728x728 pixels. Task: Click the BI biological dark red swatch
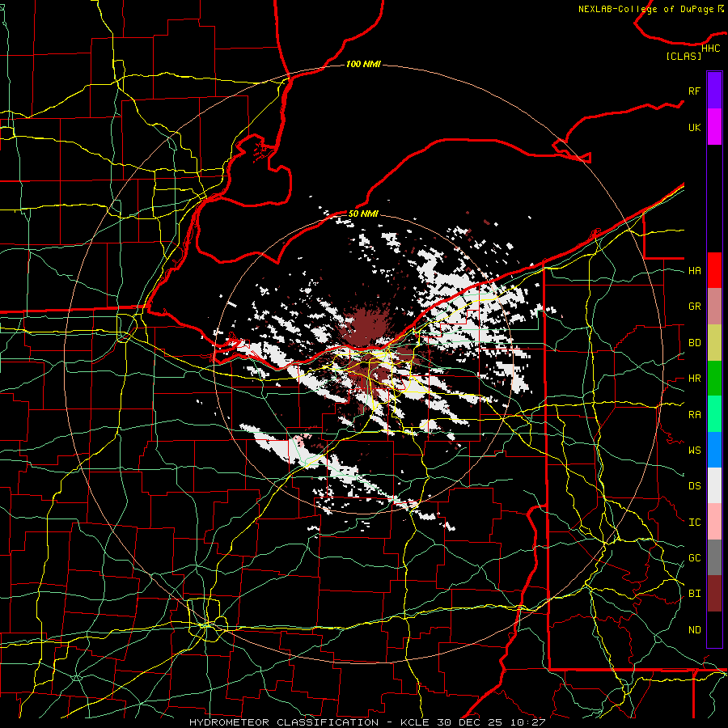coord(714,594)
